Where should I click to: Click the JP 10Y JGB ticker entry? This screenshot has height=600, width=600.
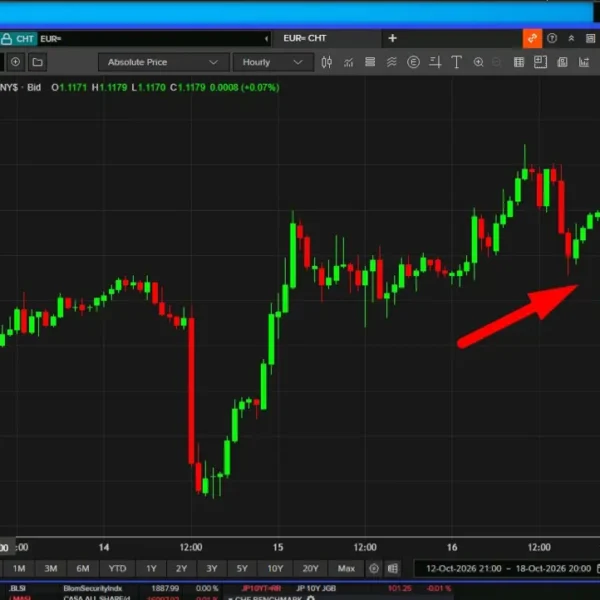coord(316,588)
